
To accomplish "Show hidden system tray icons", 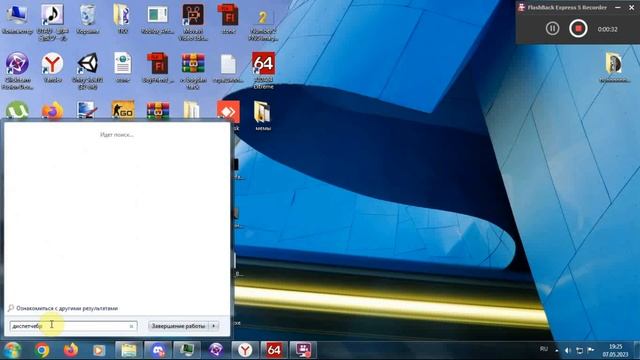I will [557, 350].
